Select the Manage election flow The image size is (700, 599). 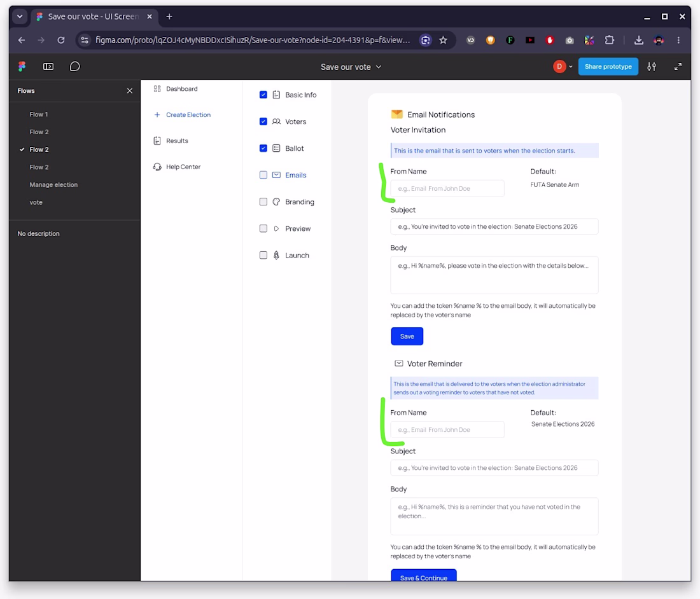point(53,184)
